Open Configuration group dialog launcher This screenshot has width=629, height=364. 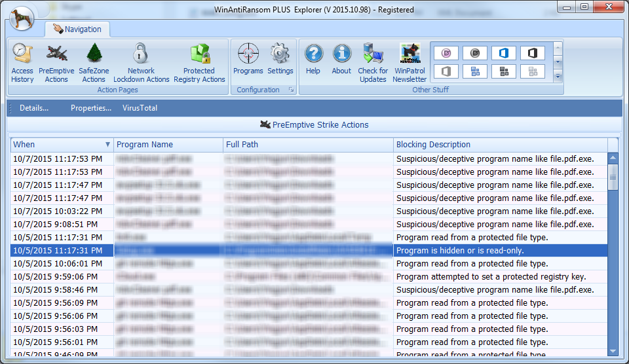[x=291, y=90]
